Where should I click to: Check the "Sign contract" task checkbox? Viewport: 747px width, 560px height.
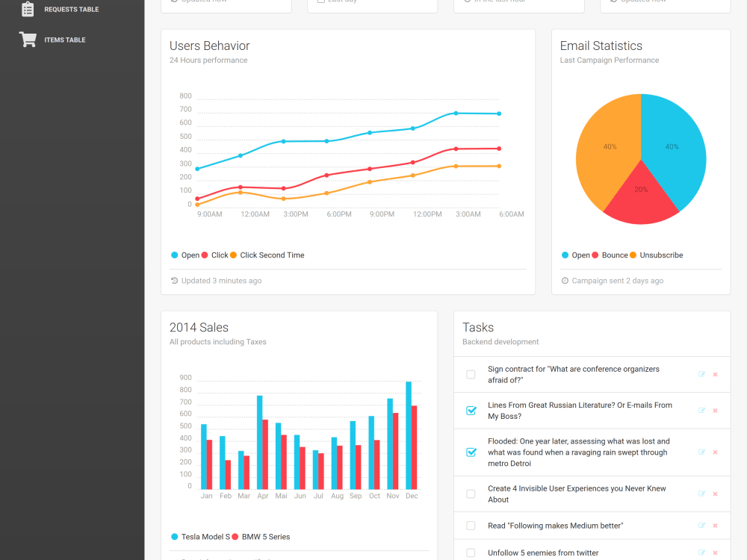(471, 375)
